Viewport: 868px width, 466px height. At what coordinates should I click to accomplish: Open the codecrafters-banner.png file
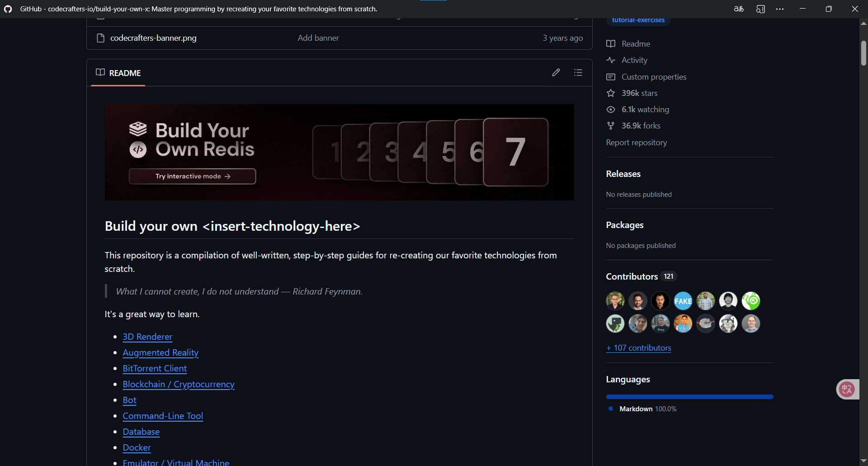(153, 38)
